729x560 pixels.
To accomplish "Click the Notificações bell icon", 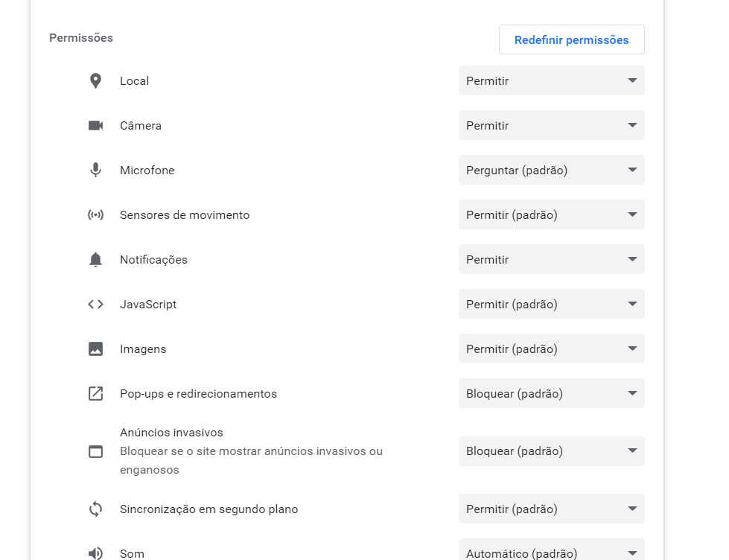I will click(x=95, y=259).
